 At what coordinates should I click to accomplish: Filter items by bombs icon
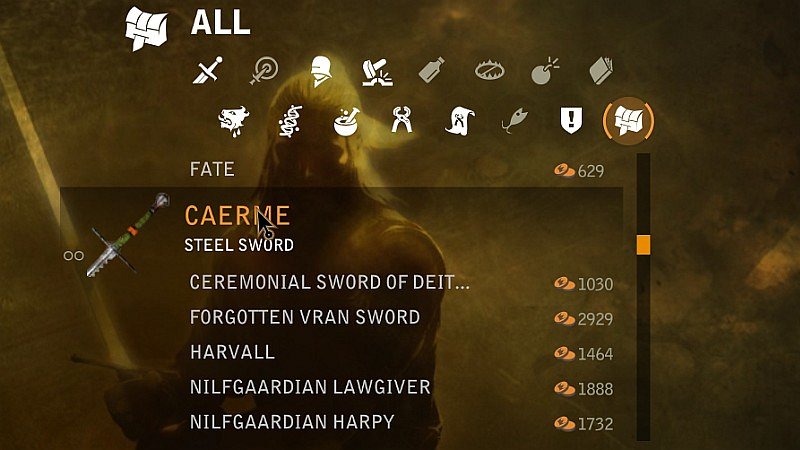545,70
